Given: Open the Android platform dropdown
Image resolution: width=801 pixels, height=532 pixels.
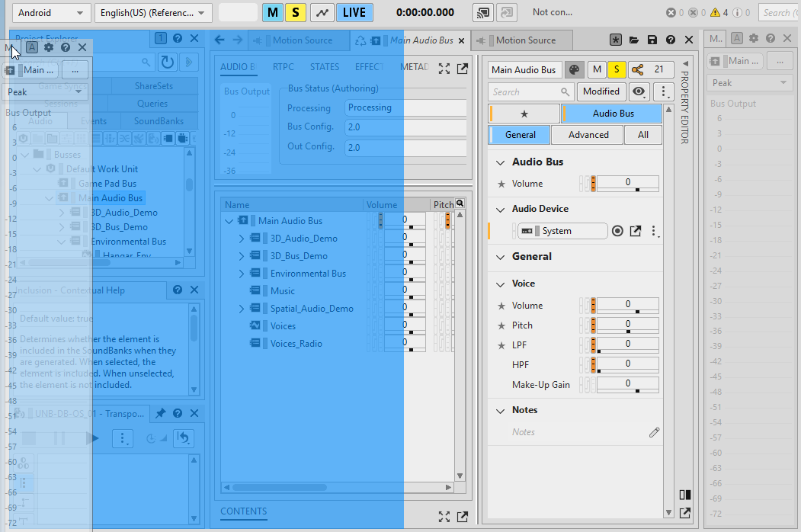Looking at the screenshot, I should point(51,12).
